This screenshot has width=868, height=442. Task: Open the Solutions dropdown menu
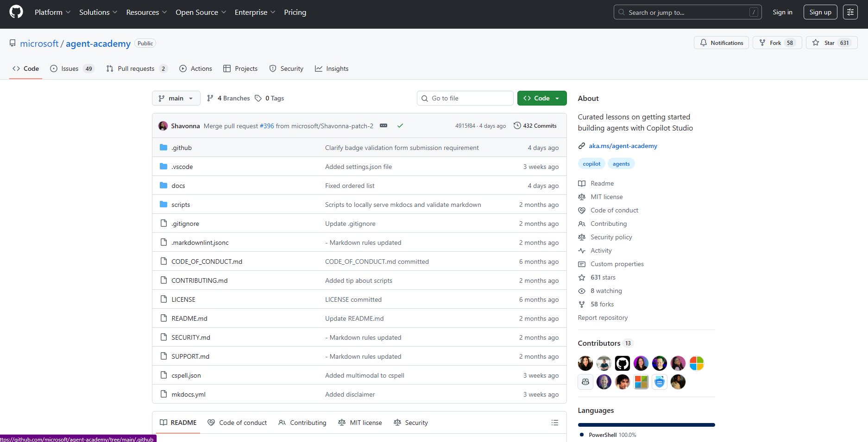(98, 12)
